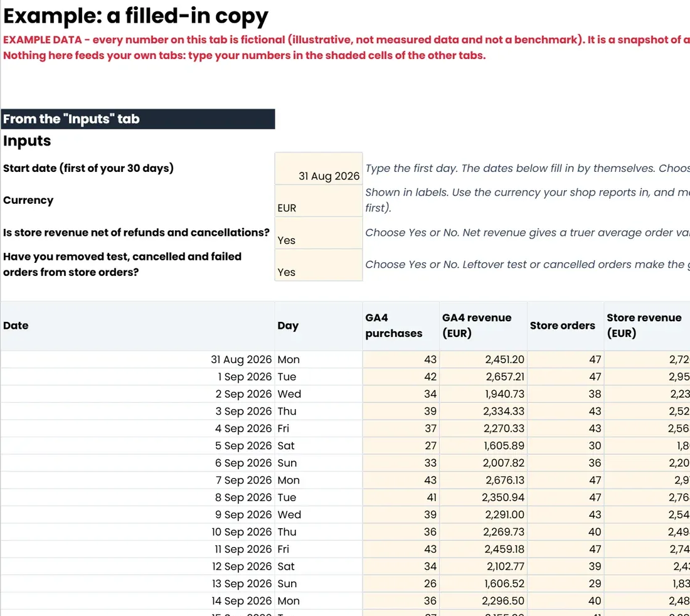Select Store orders 29 for 13 Sep
This screenshot has height=616, width=690.
(x=565, y=583)
